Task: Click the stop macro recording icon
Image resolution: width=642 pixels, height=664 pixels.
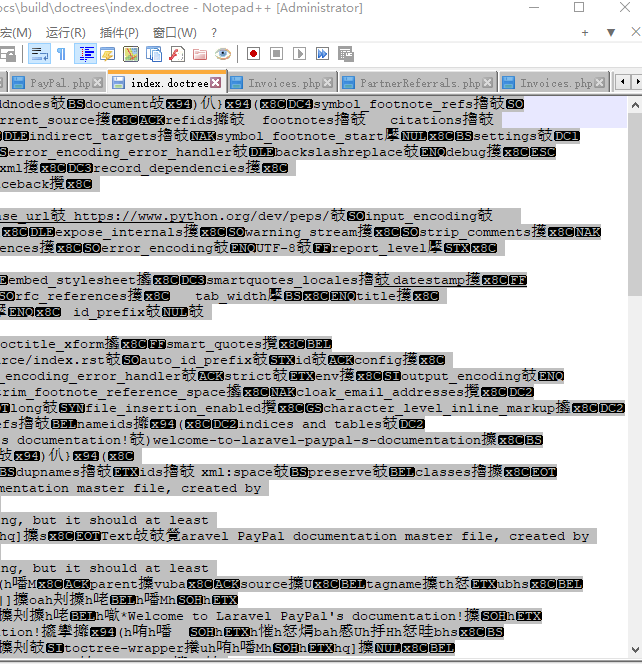Action: click(276, 54)
